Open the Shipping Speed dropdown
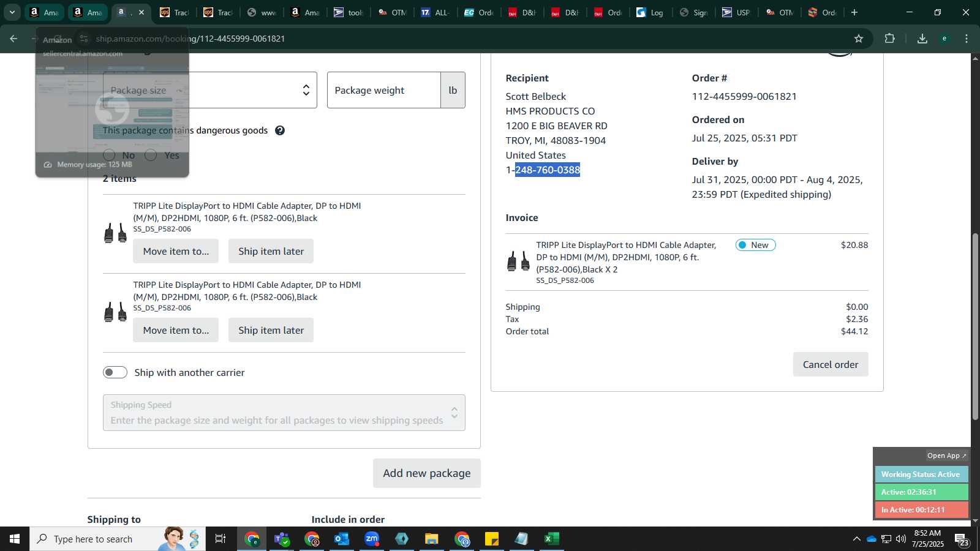 [x=284, y=413]
